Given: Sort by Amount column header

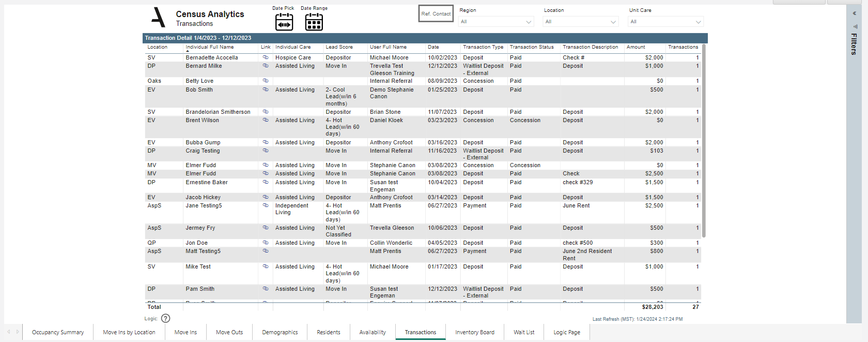Looking at the screenshot, I should coord(636,47).
